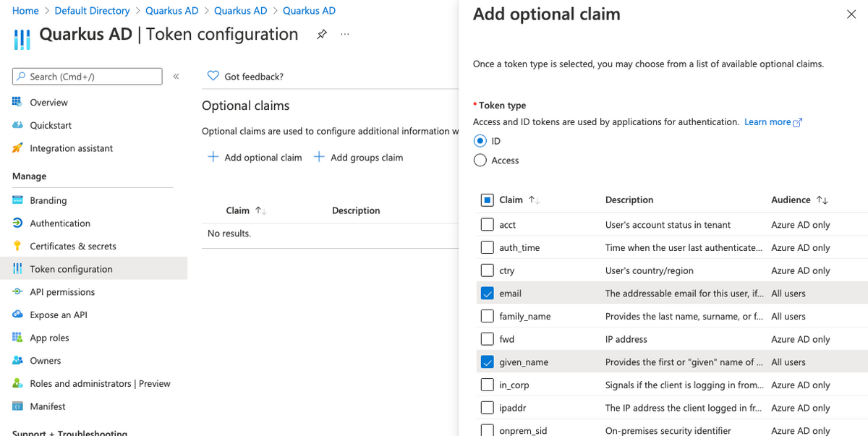Pin Token configuration to dashboard
This screenshot has width=868, height=436.
[x=321, y=34]
